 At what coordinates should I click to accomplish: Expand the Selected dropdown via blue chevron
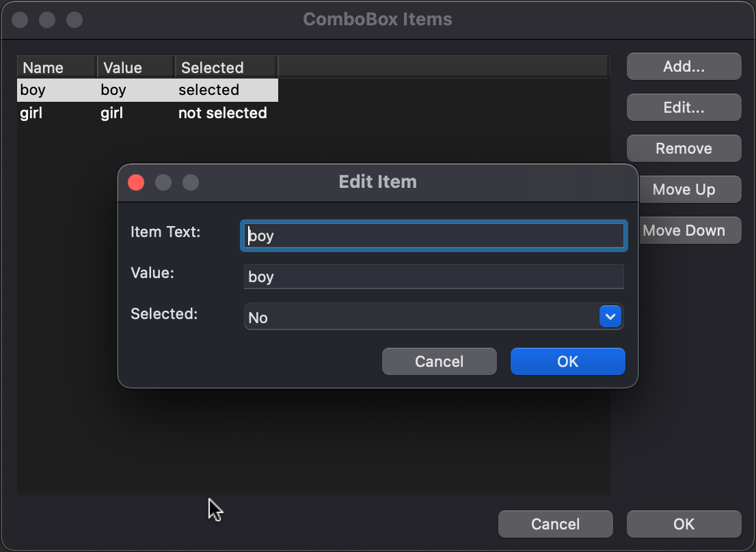tap(610, 317)
